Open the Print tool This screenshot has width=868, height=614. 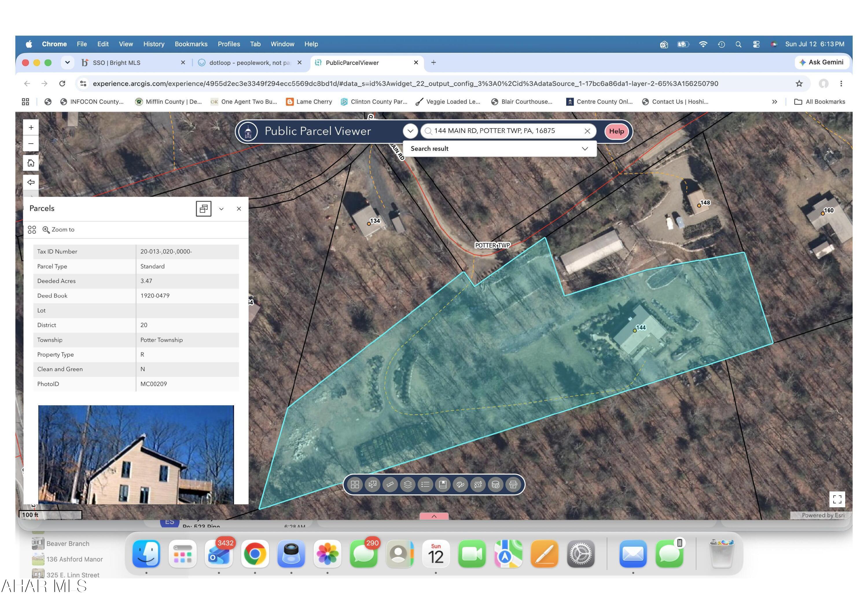513,484
